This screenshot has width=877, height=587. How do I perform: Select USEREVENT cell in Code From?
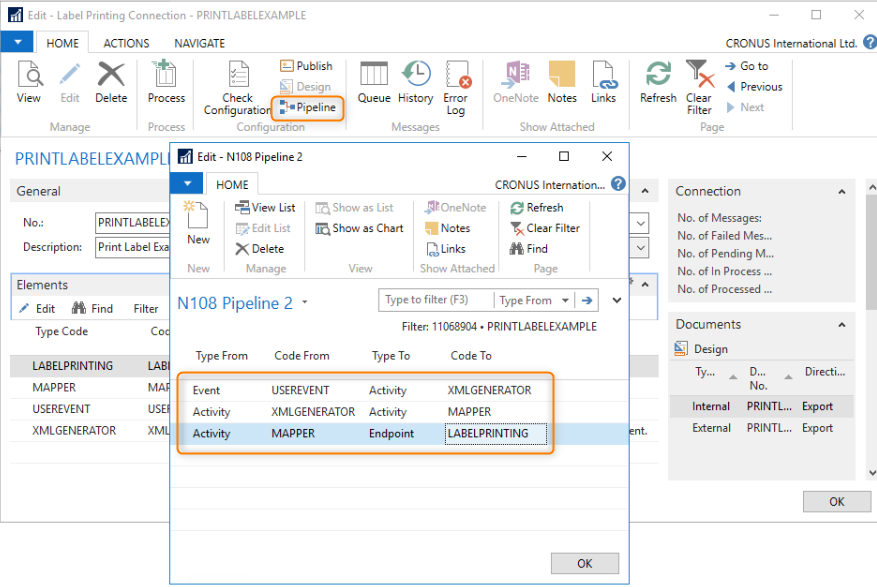(x=301, y=390)
